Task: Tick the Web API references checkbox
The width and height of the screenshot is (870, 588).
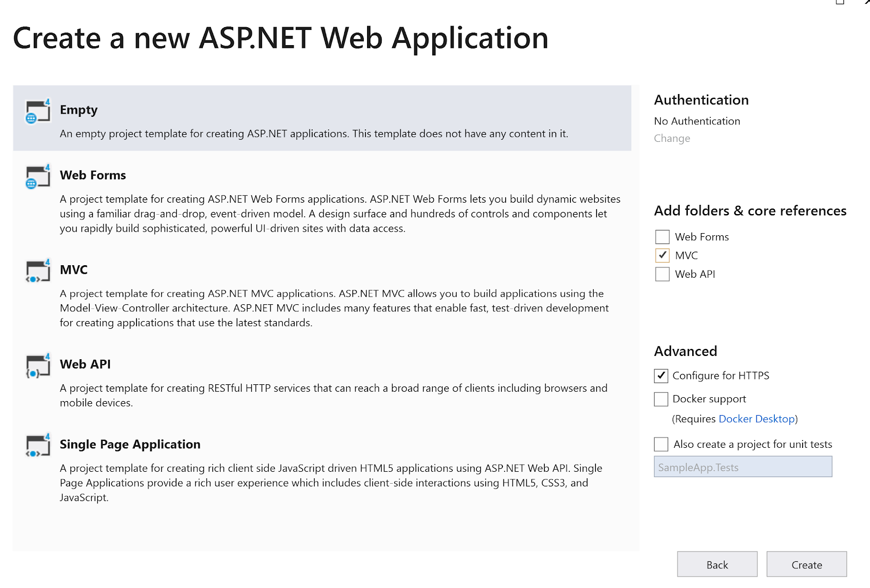Action: pos(662,274)
